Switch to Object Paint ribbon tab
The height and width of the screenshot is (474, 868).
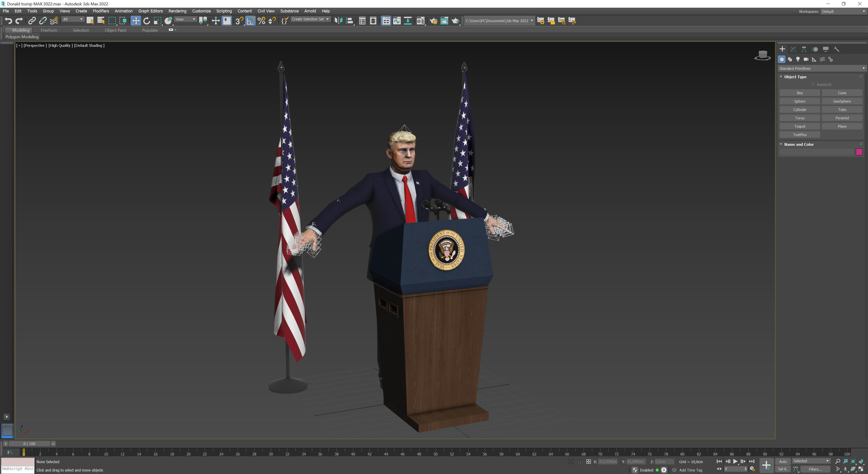pyautogui.click(x=116, y=30)
